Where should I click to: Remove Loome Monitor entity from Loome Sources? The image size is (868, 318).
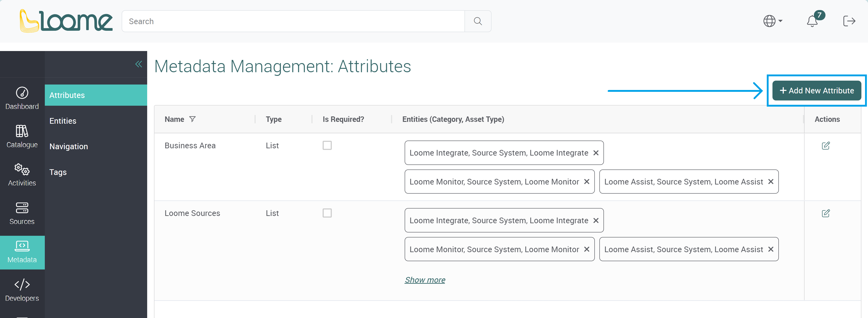[x=586, y=249]
